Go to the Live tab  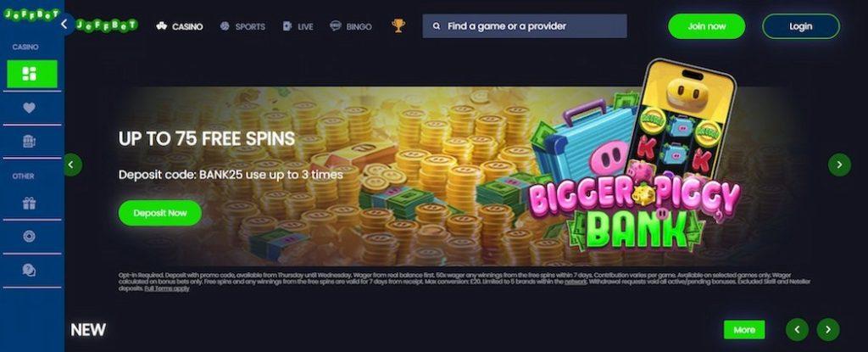(x=298, y=26)
